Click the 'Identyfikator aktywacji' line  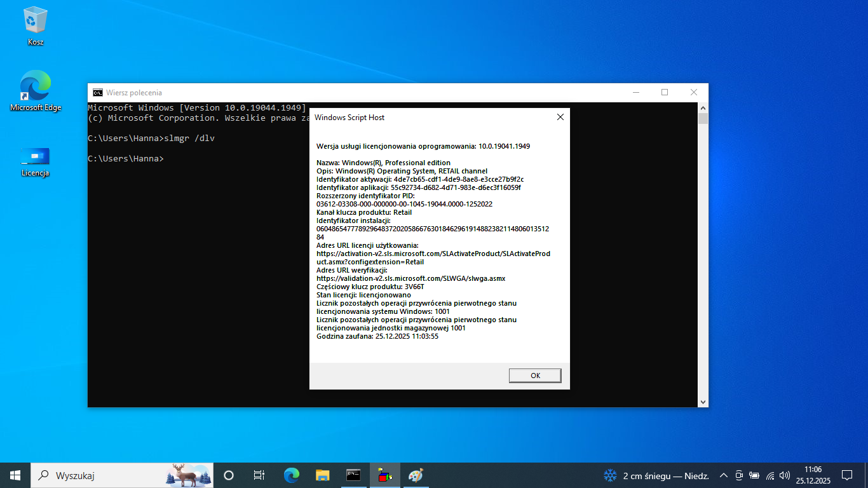coord(420,179)
